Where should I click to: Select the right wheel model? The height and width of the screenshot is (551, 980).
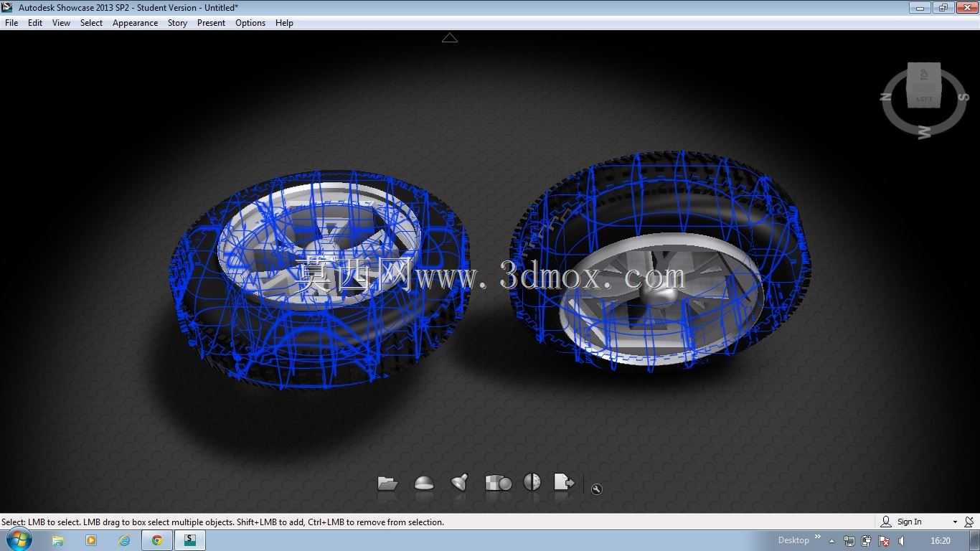pos(660,262)
